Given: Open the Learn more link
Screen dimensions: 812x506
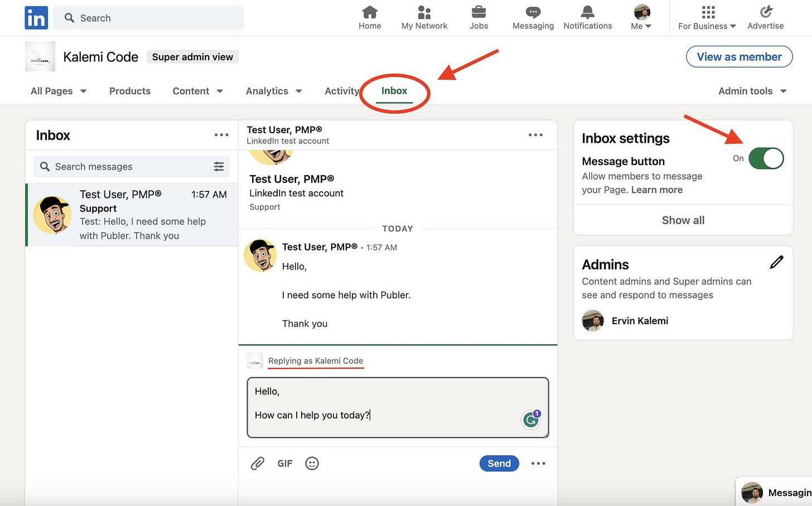Looking at the screenshot, I should [x=657, y=190].
